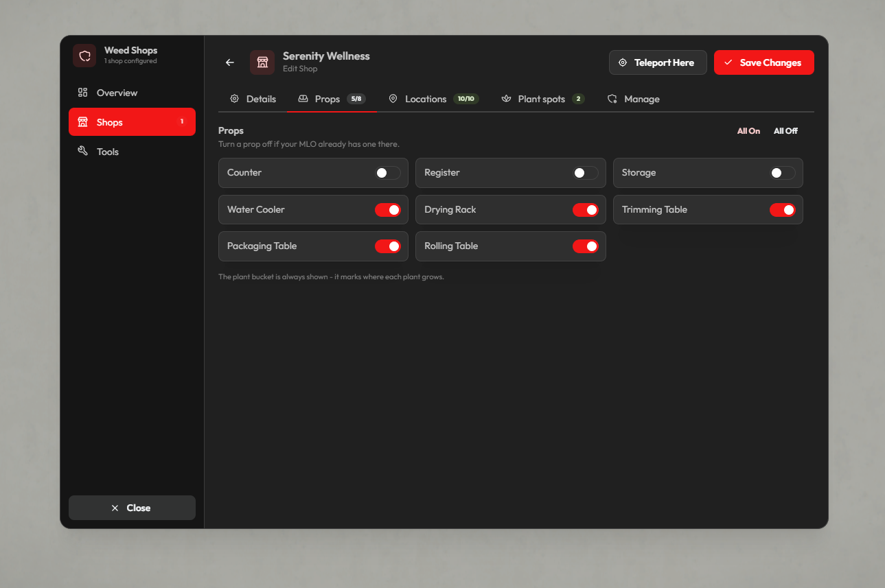Viewport: 885px width, 588px height.
Task: Click the Shops storefront icon in sidebar
Action: [x=82, y=122]
